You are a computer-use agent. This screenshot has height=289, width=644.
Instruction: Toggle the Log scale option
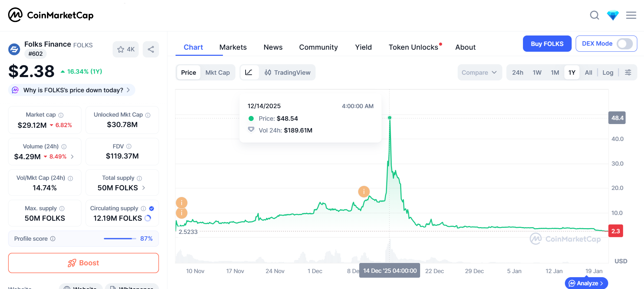point(607,72)
